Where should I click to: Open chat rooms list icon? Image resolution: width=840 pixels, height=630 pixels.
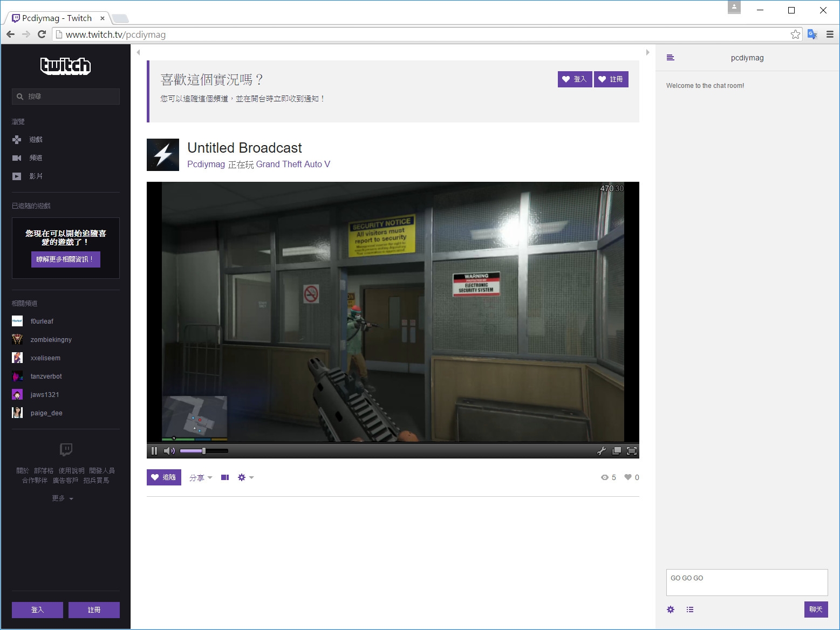click(671, 58)
